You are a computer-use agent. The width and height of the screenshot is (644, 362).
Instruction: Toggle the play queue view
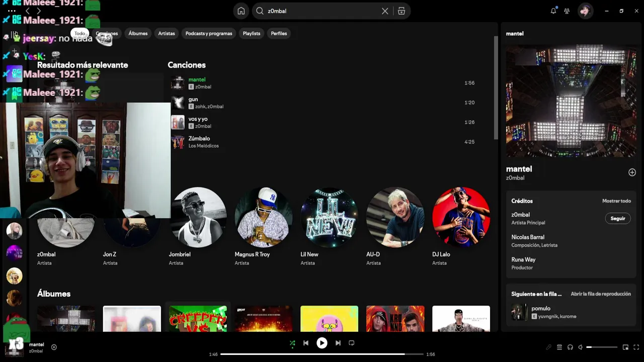[559, 347]
